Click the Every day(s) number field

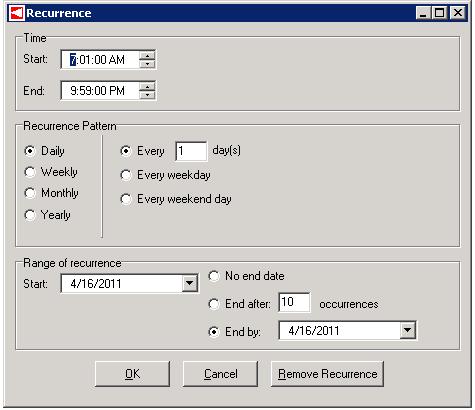[191, 151]
